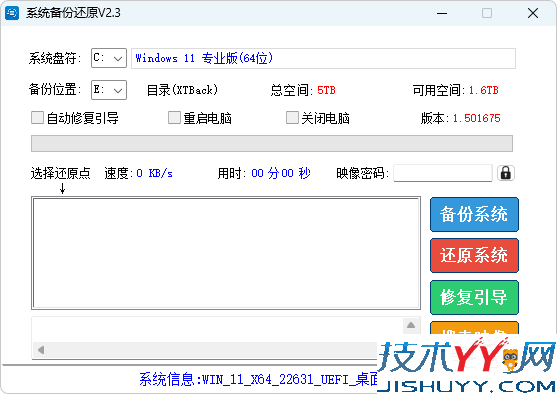Minimize the 系统备份还原 window

click(x=442, y=13)
